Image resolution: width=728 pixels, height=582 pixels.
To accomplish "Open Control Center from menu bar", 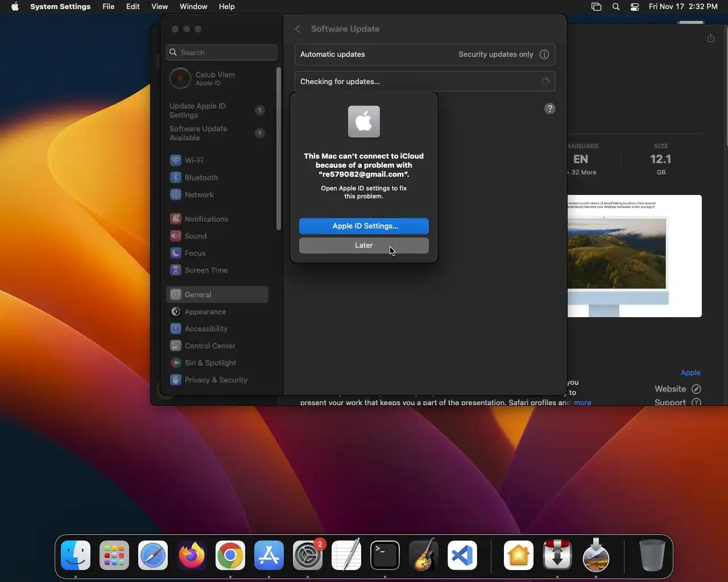I will click(635, 7).
